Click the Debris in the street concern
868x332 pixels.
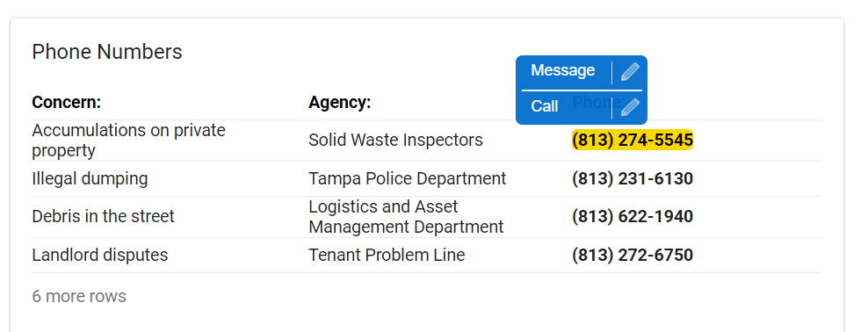coord(103,216)
